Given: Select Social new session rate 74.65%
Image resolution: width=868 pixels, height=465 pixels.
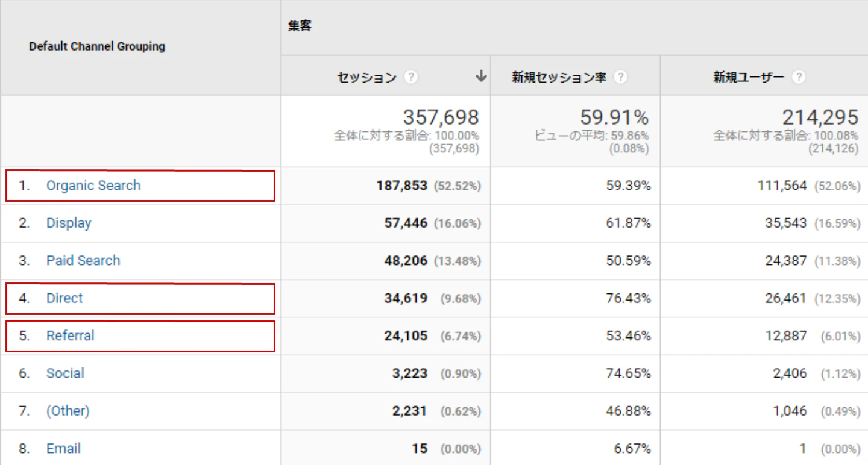Looking at the screenshot, I should click(x=629, y=373).
